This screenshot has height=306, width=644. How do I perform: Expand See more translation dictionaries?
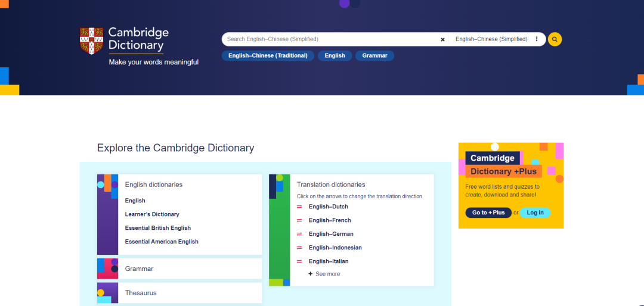[x=324, y=274]
